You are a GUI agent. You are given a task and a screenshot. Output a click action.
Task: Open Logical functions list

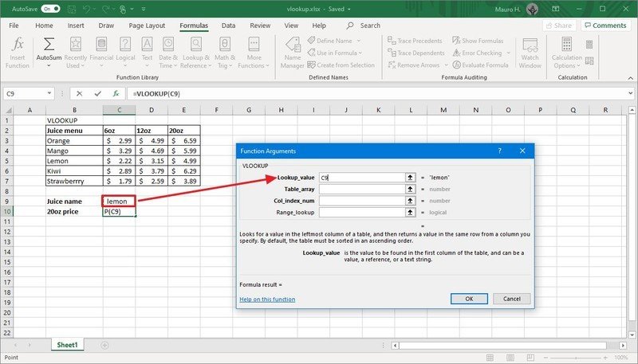(x=125, y=53)
